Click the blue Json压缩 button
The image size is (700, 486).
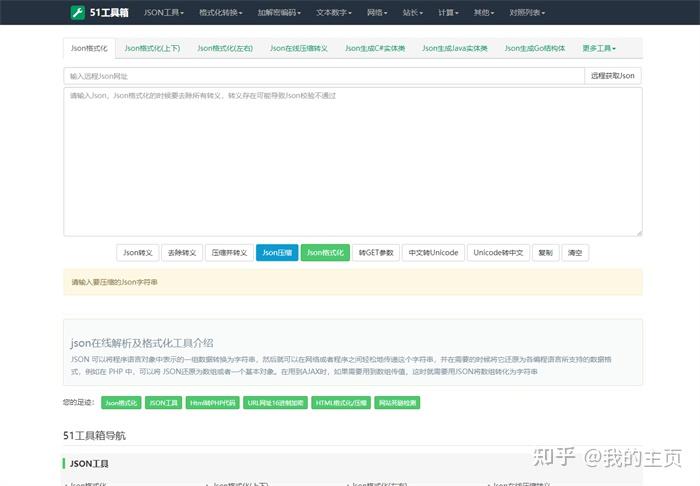(277, 253)
